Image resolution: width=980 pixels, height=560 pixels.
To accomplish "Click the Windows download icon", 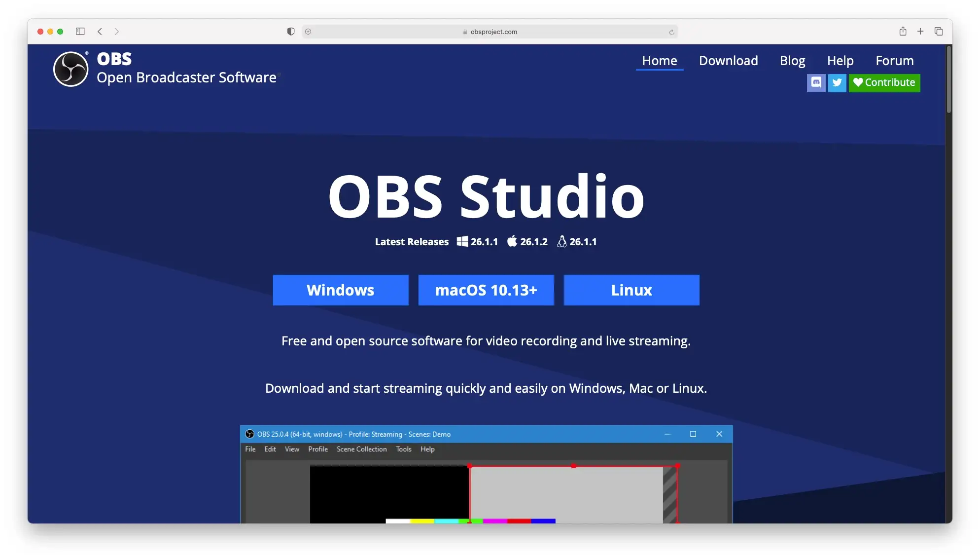I will coord(461,241).
